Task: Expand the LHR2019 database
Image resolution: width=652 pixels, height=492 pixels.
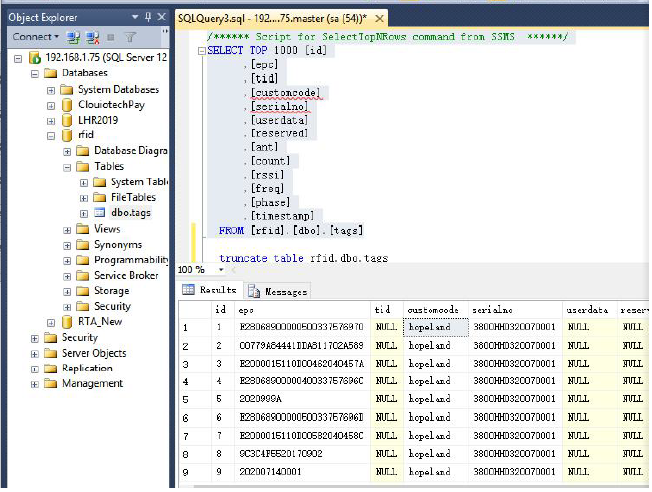Action: (x=51, y=121)
